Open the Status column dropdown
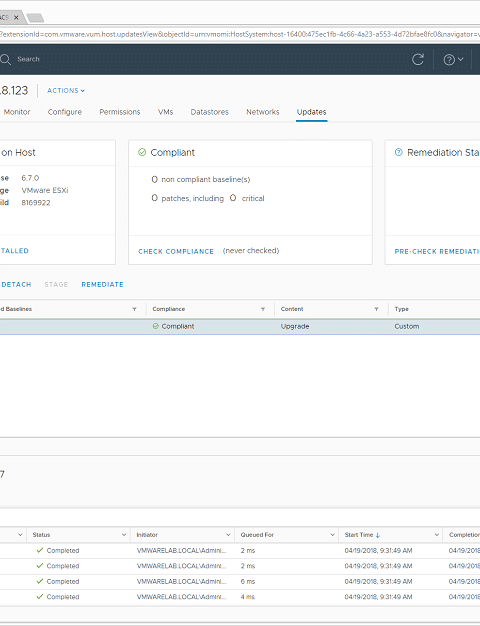 click(x=124, y=535)
